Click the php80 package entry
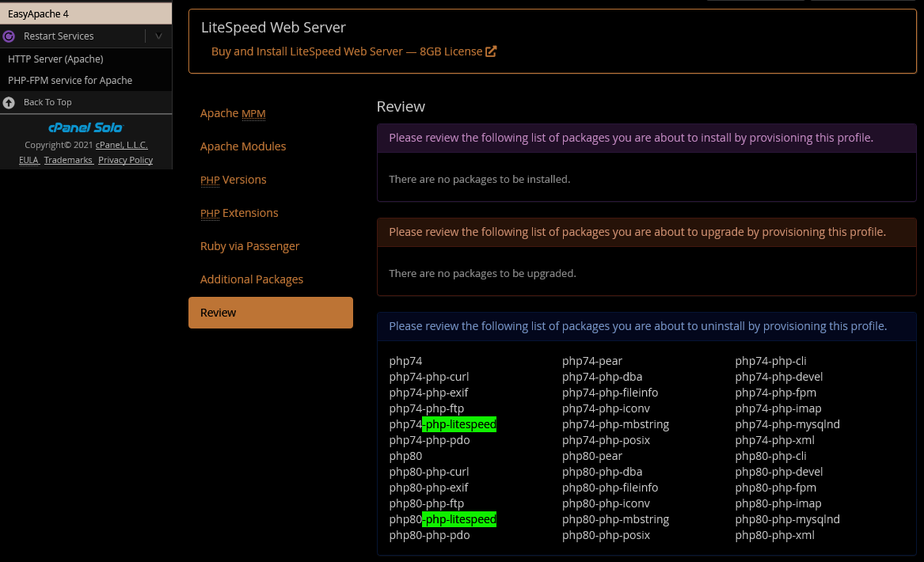The width and height of the screenshot is (924, 562). tap(405, 457)
